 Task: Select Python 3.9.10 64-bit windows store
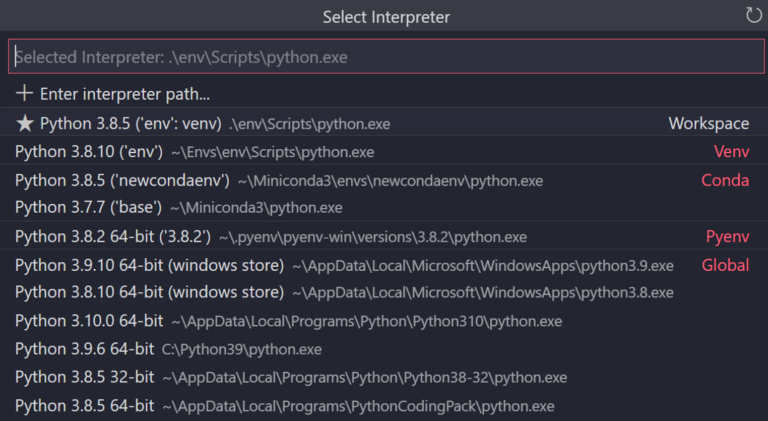coord(150,265)
